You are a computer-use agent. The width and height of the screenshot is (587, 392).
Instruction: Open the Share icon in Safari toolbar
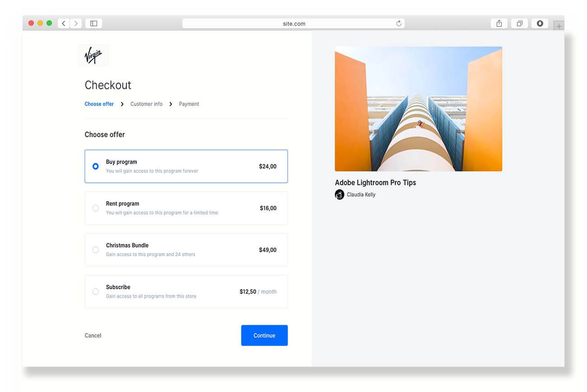coord(499,23)
